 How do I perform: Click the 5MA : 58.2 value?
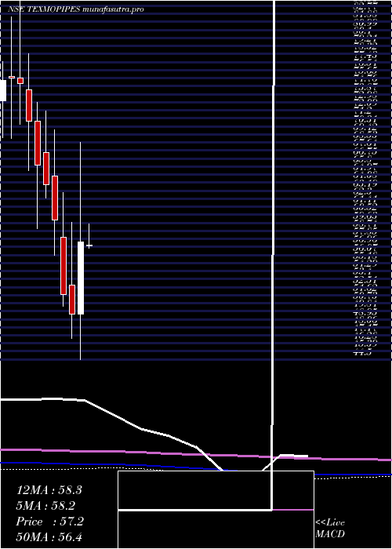(45, 506)
